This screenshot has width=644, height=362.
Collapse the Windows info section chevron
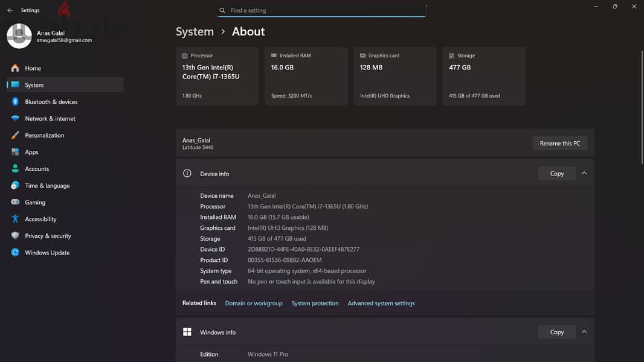click(x=584, y=332)
